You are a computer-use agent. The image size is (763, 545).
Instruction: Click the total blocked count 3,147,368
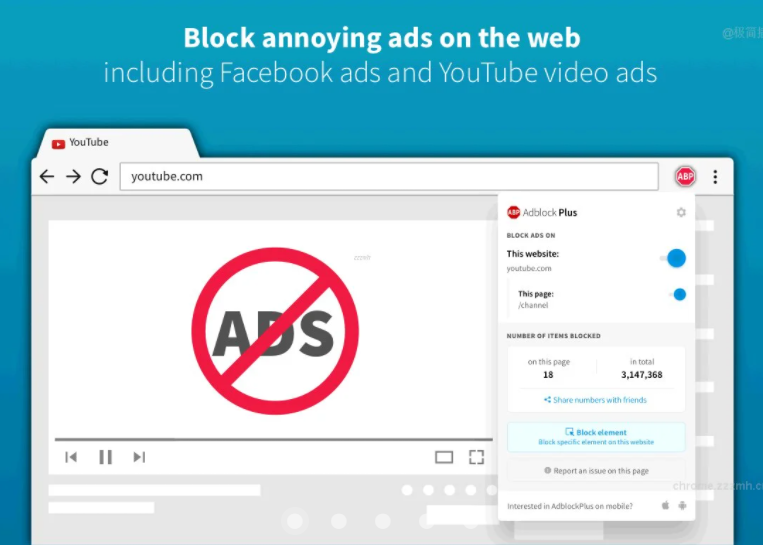click(641, 375)
